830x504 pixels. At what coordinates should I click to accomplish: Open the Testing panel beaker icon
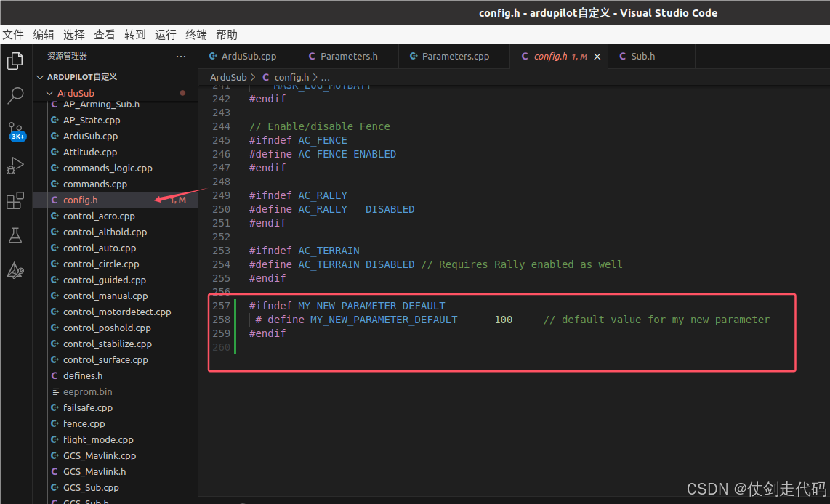pos(15,235)
